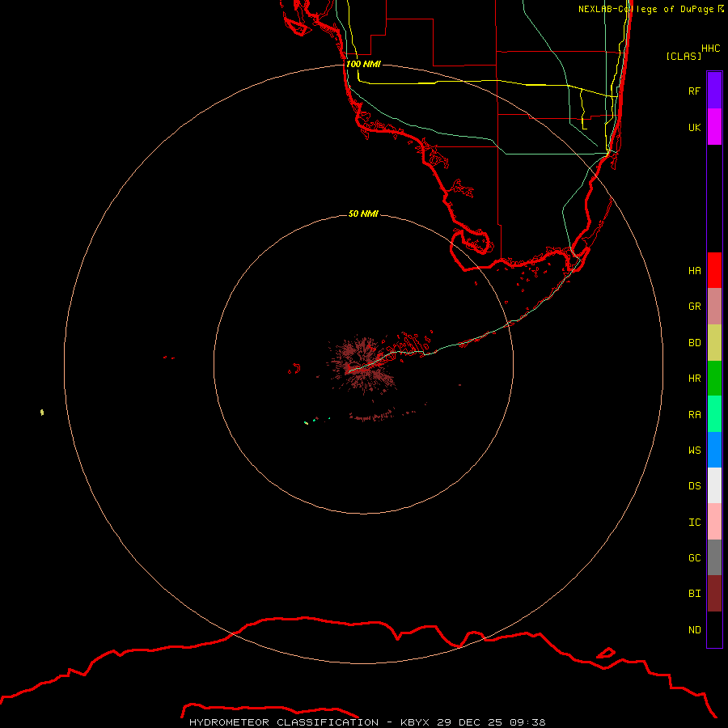
Task: Click the RA light green legend swatch
Action: pos(714,414)
